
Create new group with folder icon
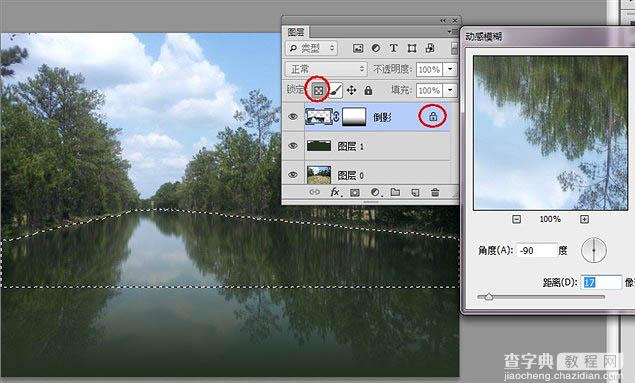pyautogui.click(x=395, y=192)
